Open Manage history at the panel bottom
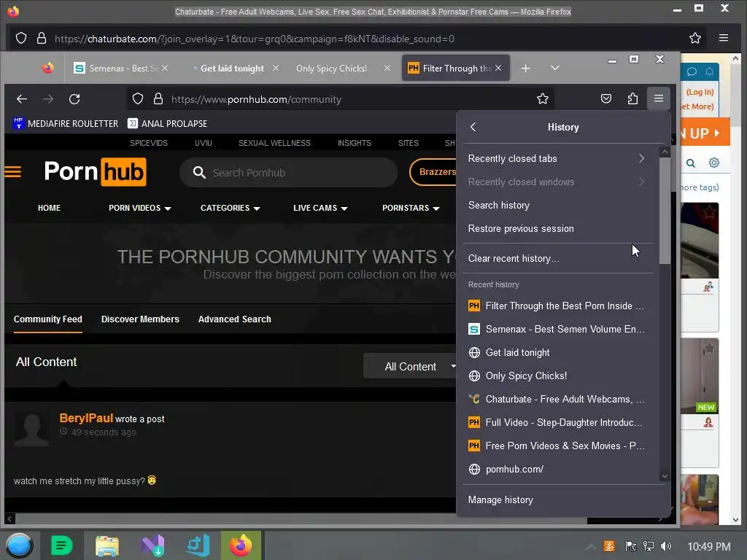 pos(564,500)
